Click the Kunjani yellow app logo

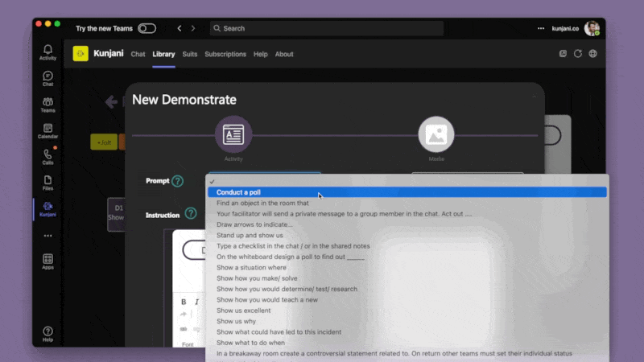[80, 54]
